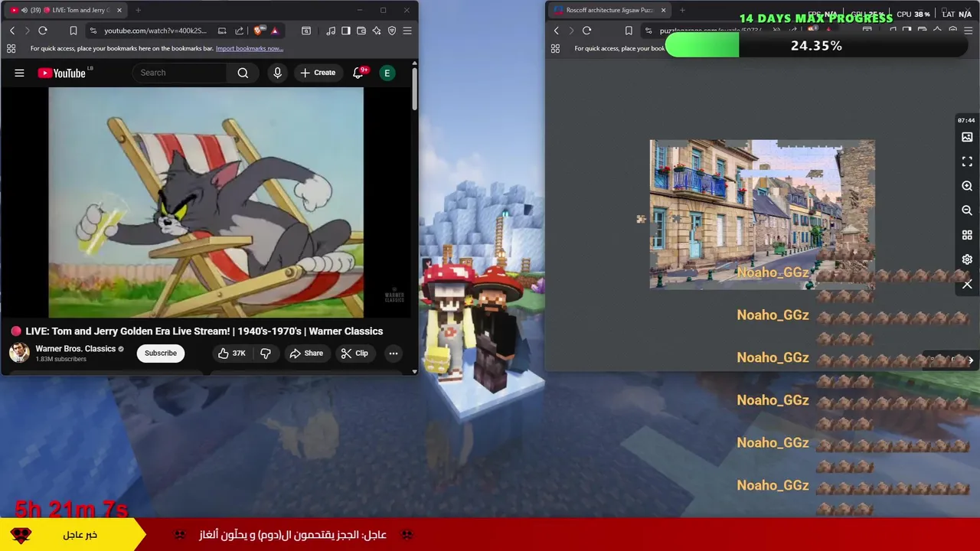Start voice search with microphone
Image resolution: width=980 pixels, height=551 pixels.
[277, 73]
